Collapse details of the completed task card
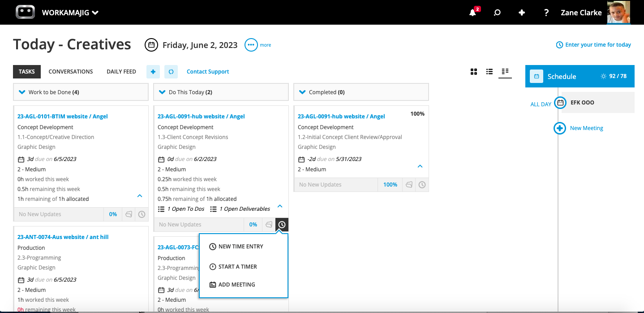Image resolution: width=644 pixels, height=313 pixels. click(420, 166)
